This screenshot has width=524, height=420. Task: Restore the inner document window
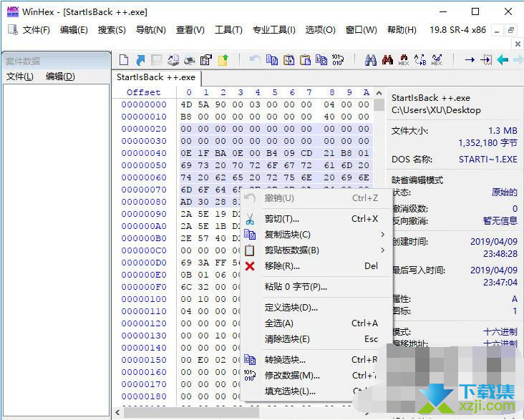click(x=511, y=30)
